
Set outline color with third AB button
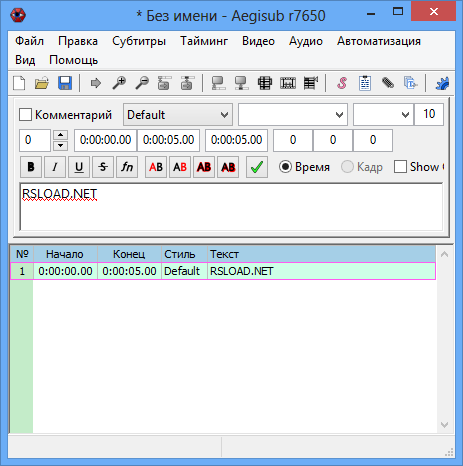coord(204,167)
